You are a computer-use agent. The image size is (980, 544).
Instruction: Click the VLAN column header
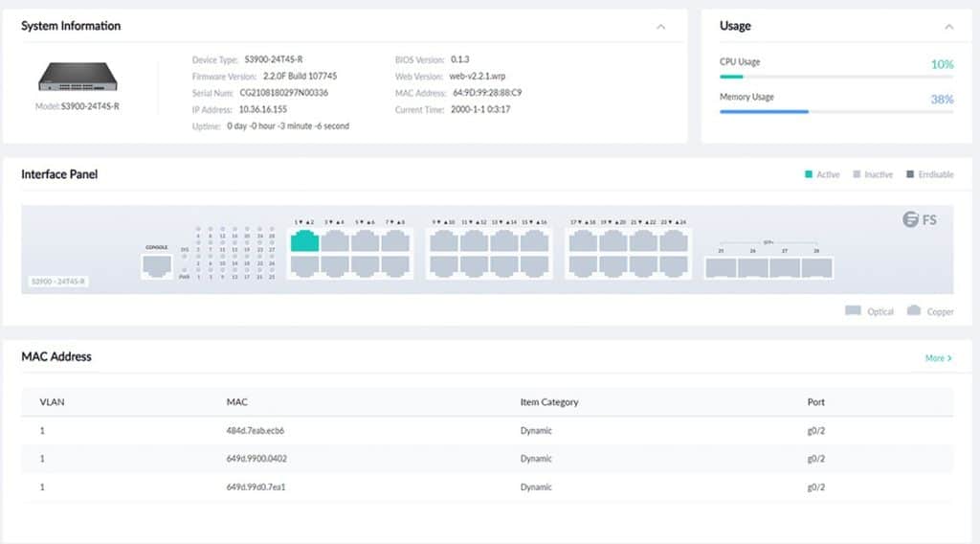click(52, 402)
